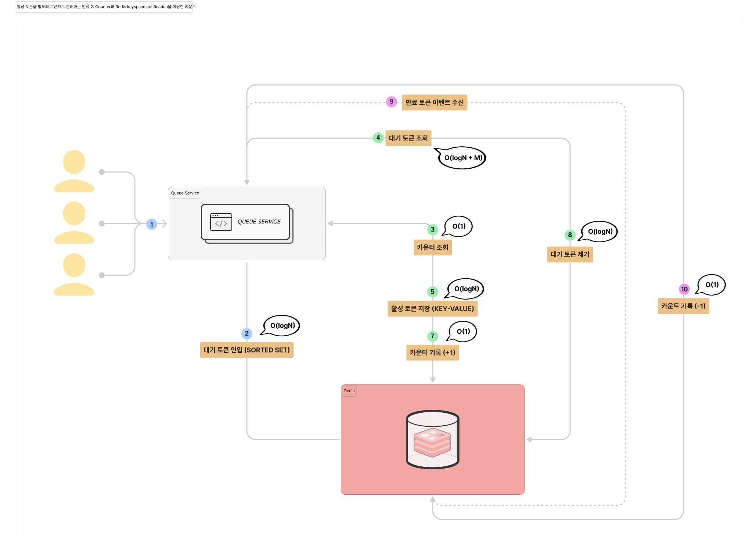This screenshot has width=756, height=555.
Task: Click the '활성 토큰 저장 (KEY-VALUE)' label
Action: click(432, 309)
